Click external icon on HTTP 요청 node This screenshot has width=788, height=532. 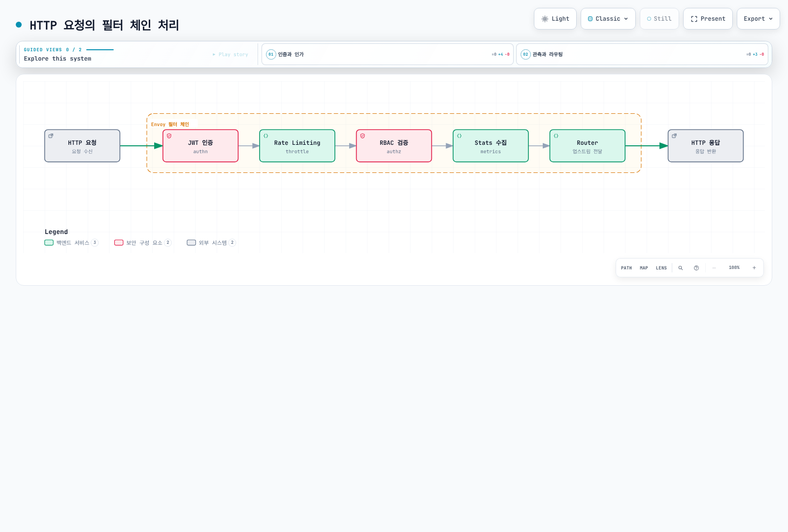(x=51, y=136)
